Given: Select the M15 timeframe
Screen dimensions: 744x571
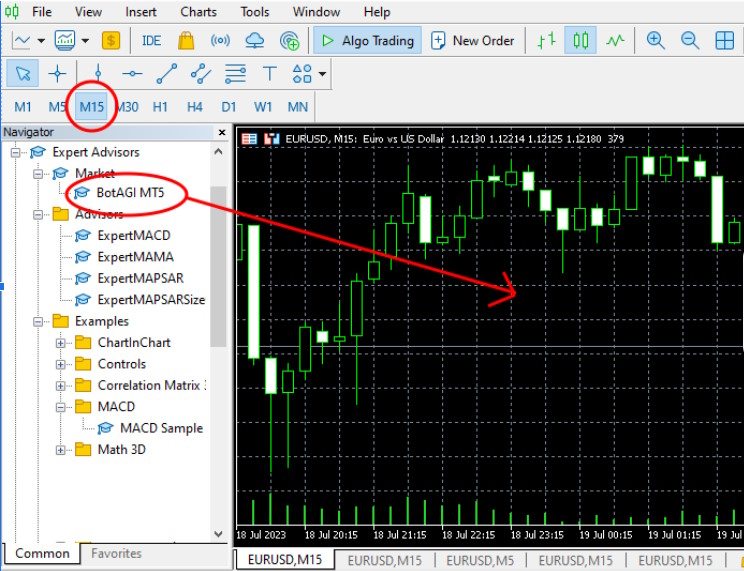Looking at the screenshot, I should (92, 107).
